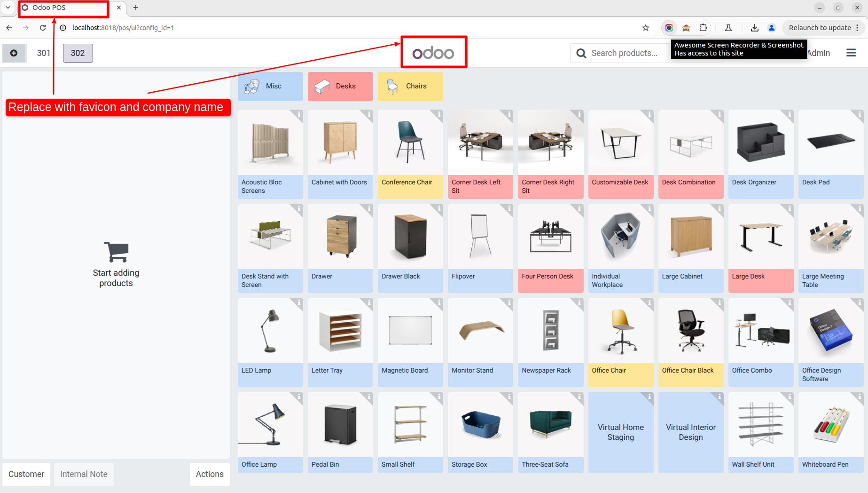
Task: Select Individual Workplace product
Action: [620, 248]
